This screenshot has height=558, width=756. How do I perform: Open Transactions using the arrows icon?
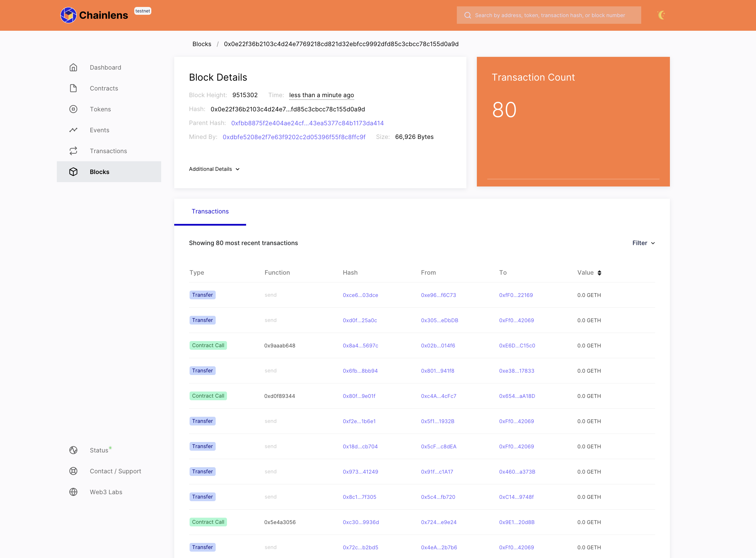74,151
